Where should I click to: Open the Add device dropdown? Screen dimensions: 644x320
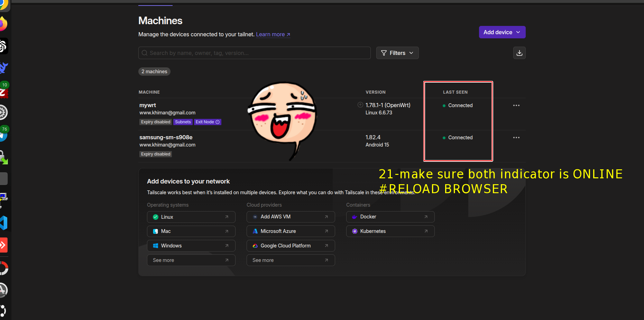[502, 32]
